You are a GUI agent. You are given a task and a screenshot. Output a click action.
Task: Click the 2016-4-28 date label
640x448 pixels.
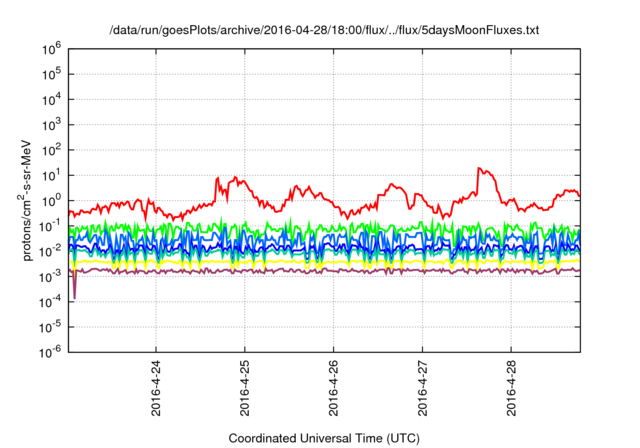[511, 388]
